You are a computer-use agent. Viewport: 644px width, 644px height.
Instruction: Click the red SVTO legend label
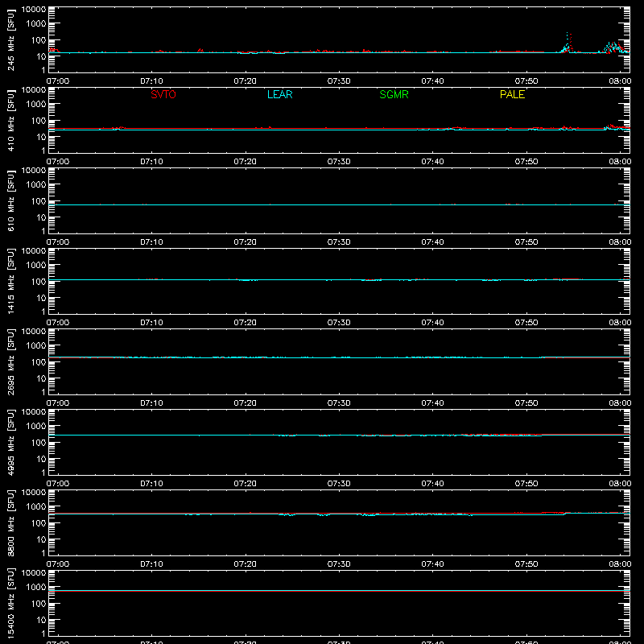163,94
